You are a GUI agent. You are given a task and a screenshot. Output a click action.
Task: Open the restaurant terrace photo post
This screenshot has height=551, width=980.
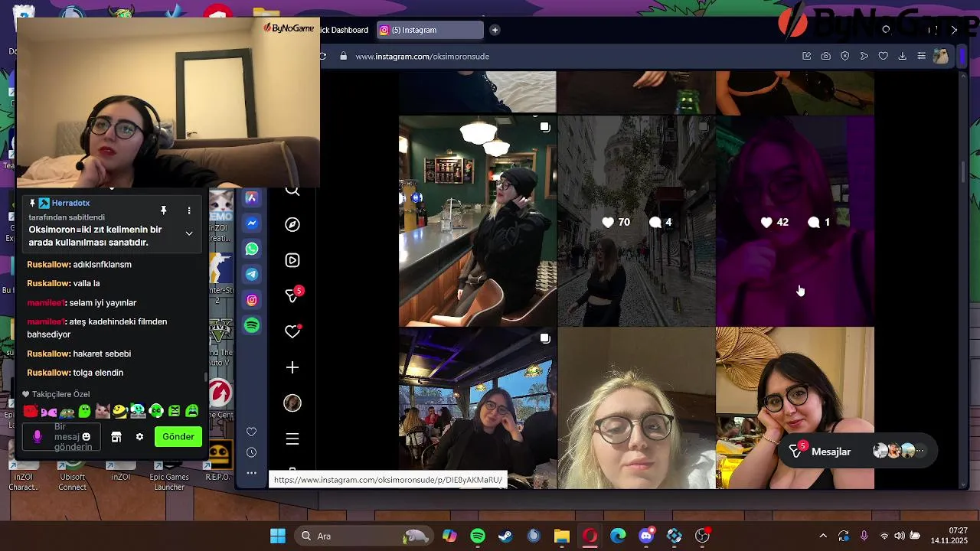(478, 408)
